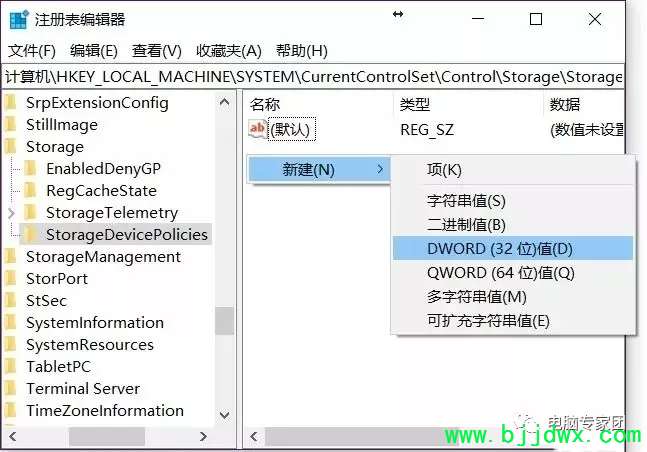Click the folder icon beside EnabledDenyGP
This screenshot has width=647, height=452.
(31, 168)
